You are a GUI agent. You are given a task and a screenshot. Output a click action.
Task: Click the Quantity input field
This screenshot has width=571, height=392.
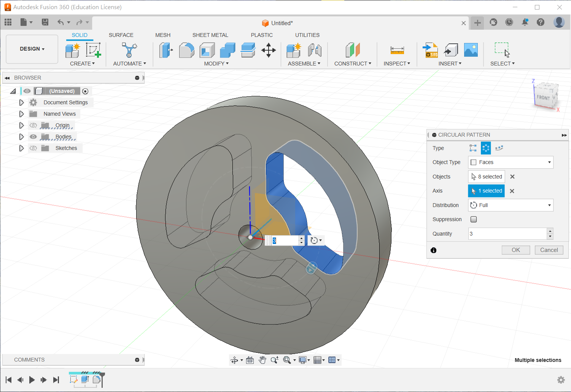(507, 234)
